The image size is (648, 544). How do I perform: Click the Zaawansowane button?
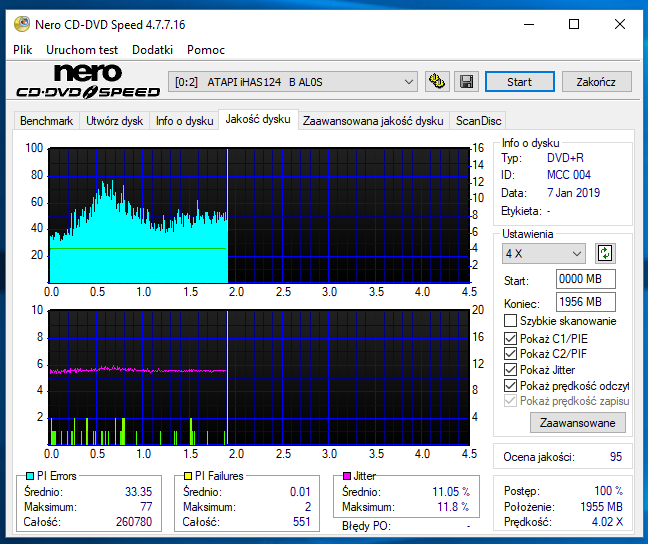(x=577, y=423)
